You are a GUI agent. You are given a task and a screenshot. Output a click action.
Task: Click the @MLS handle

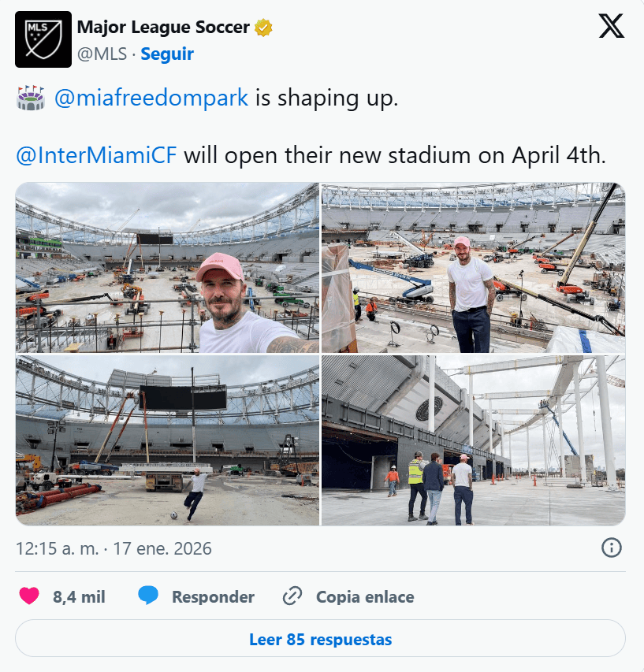pyautogui.click(x=102, y=54)
